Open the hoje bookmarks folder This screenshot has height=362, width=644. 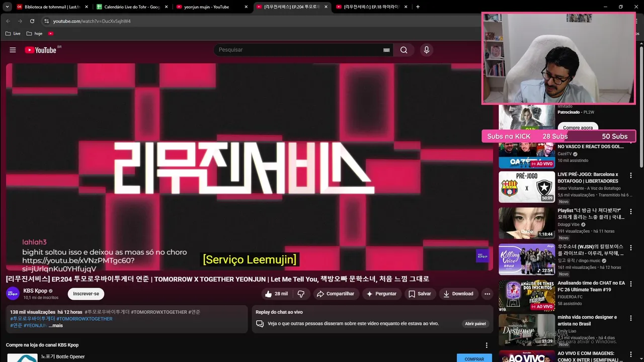[x=35, y=34]
